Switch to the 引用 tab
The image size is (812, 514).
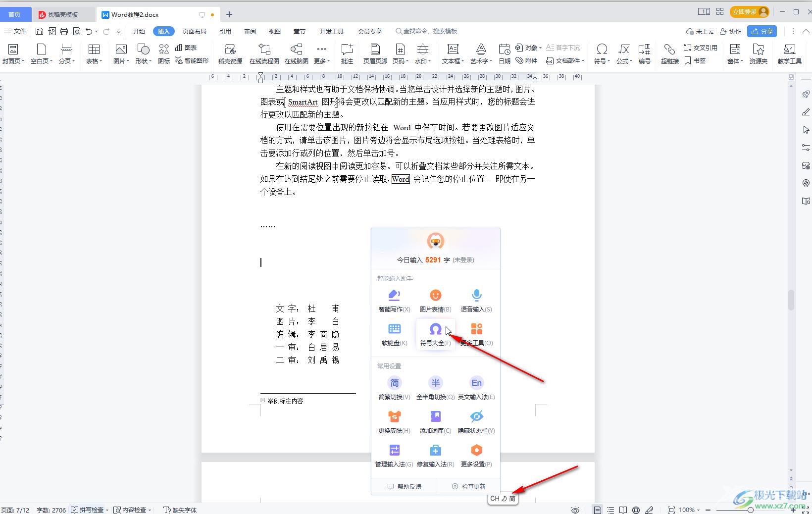pos(225,31)
